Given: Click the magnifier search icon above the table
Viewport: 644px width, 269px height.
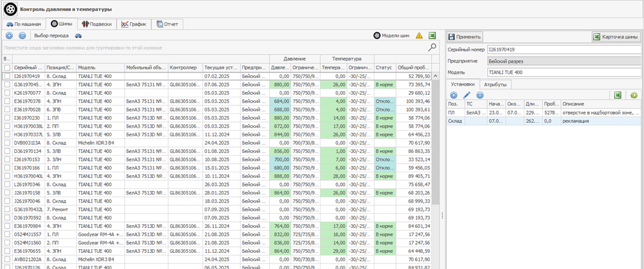Looking at the screenshot, I should coord(432,47).
